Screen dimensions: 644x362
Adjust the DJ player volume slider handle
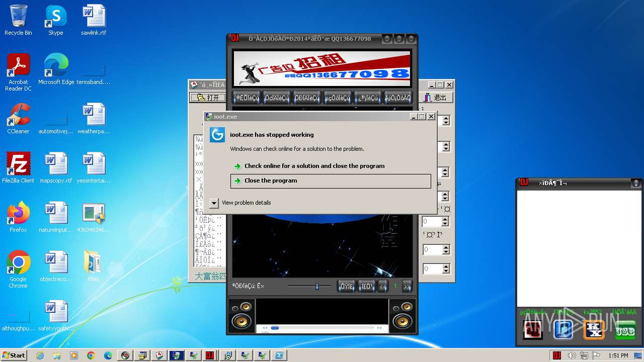point(317,287)
